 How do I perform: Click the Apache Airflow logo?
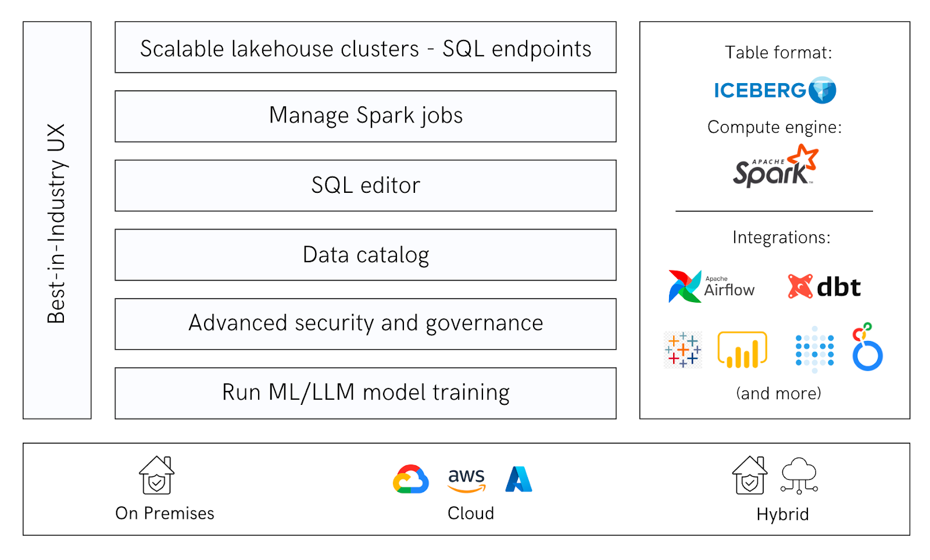point(711,286)
